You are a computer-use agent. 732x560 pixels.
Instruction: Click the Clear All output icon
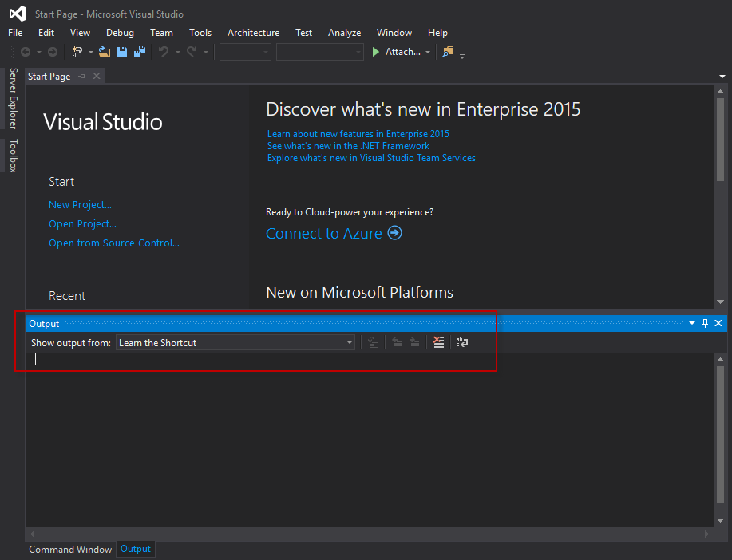coord(438,342)
